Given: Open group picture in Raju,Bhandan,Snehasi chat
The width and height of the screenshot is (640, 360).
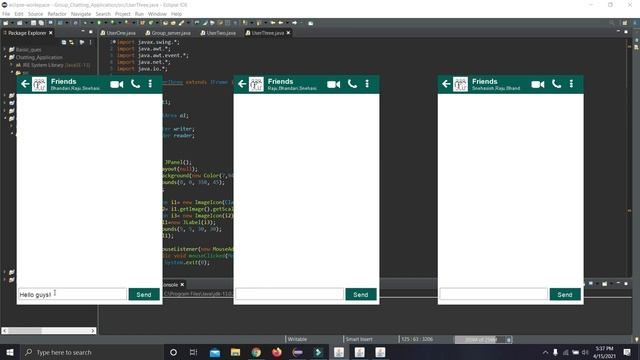Looking at the screenshot, I should (256, 84).
